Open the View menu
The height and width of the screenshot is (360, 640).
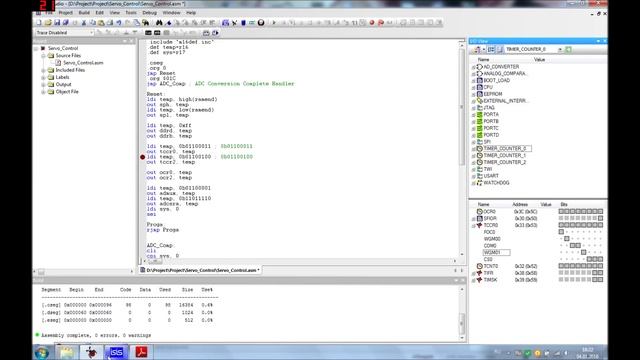point(115,13)
